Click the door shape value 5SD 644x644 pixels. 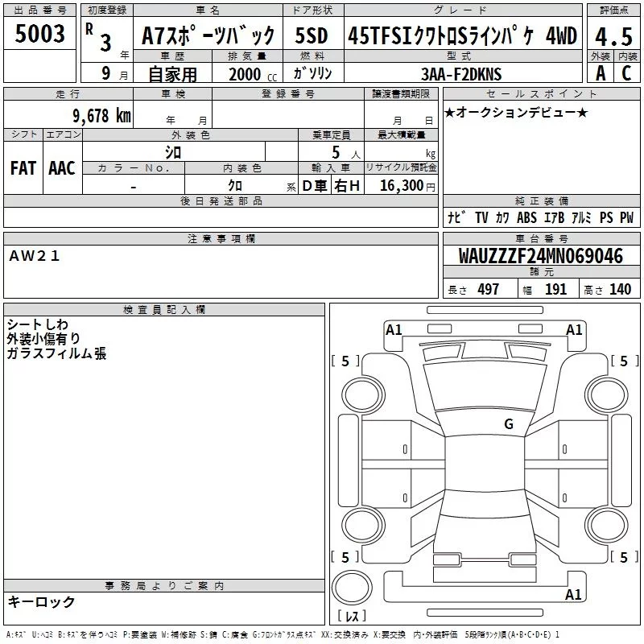[312, 35]
